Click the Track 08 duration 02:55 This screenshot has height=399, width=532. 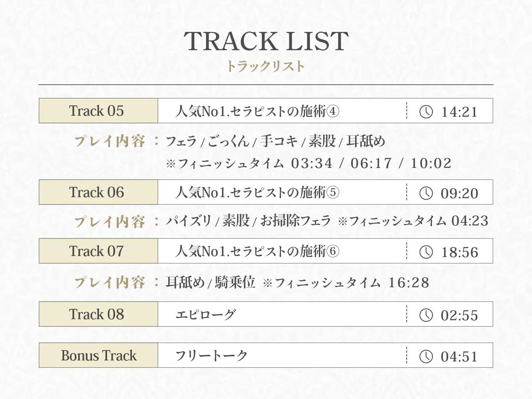460,316
